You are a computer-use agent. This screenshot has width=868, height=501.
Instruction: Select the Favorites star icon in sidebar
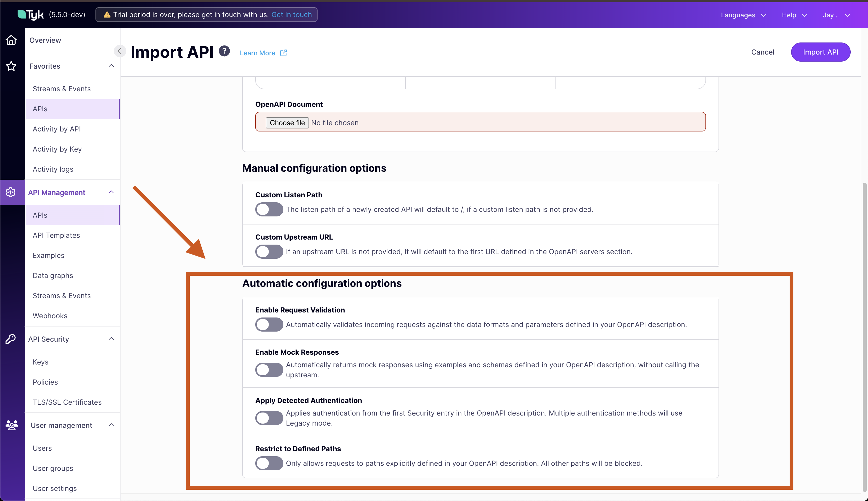coord(11,66)
